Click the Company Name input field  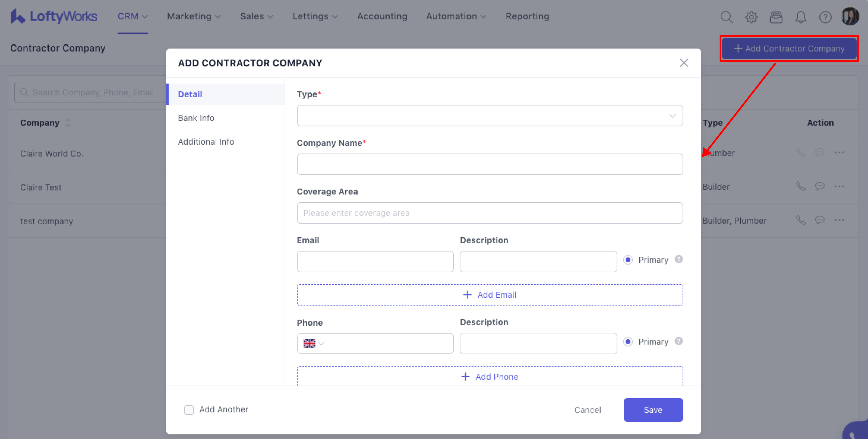click(x=490, y=164)
